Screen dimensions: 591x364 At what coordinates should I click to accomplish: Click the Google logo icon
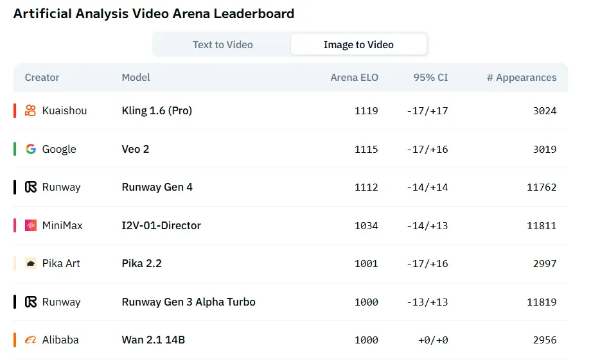click(30, 149)
